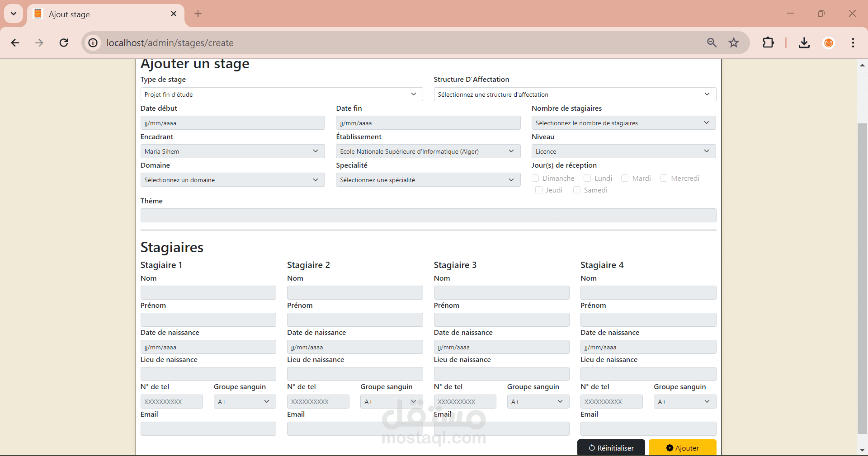Click the site information icon
Image resolution: width=868 pixels, height=456 pixels.
(93, 43)
